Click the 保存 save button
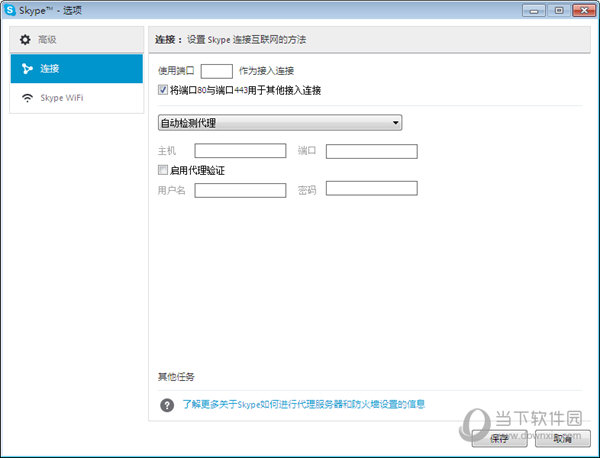The image size is (600, 458). coord(500,438)
